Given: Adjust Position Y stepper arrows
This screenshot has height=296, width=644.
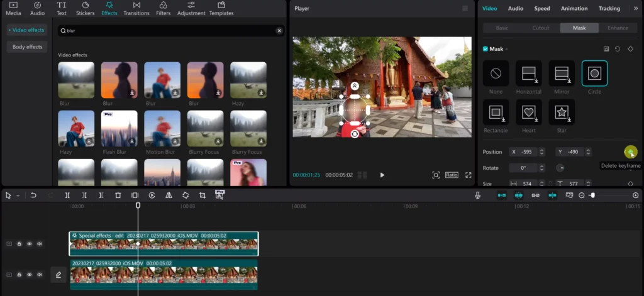Looking at the screenshot, I should 589,152.
